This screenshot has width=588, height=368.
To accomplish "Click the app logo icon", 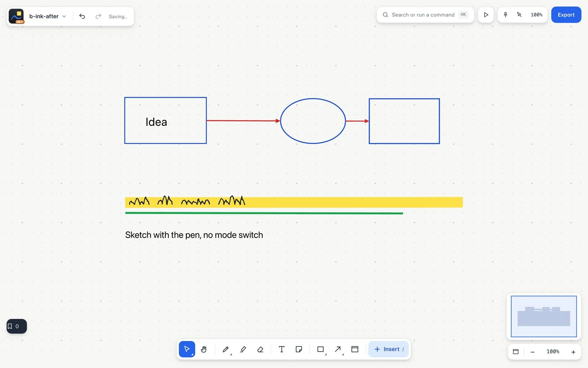I will 16,16.
